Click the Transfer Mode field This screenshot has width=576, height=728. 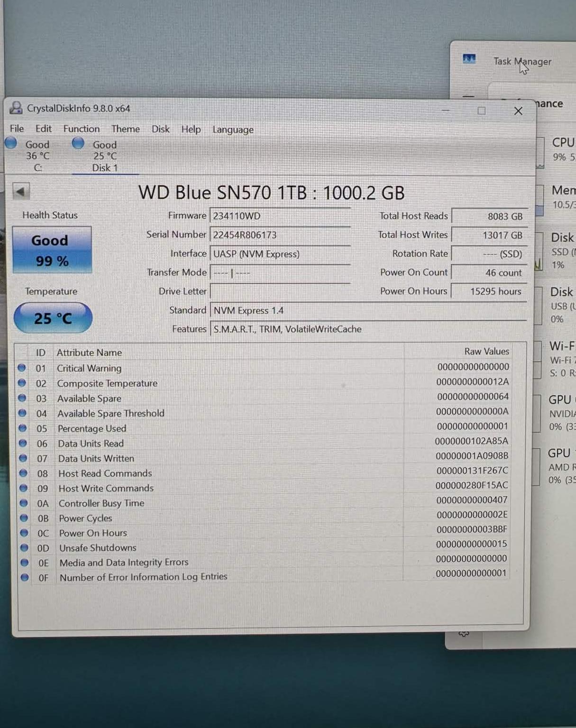pyautogui.click(x=280, y=273)
